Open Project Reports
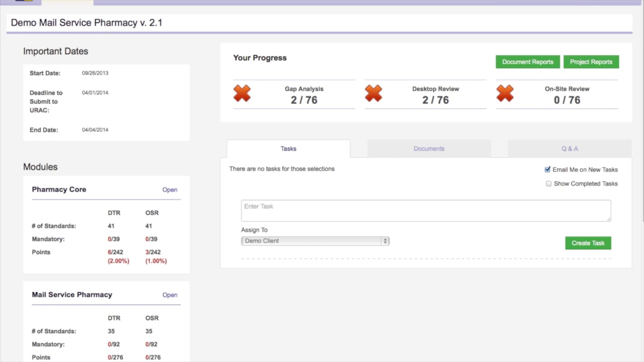The width and height of the screenshot is (644, 362). tap(591, 62)
